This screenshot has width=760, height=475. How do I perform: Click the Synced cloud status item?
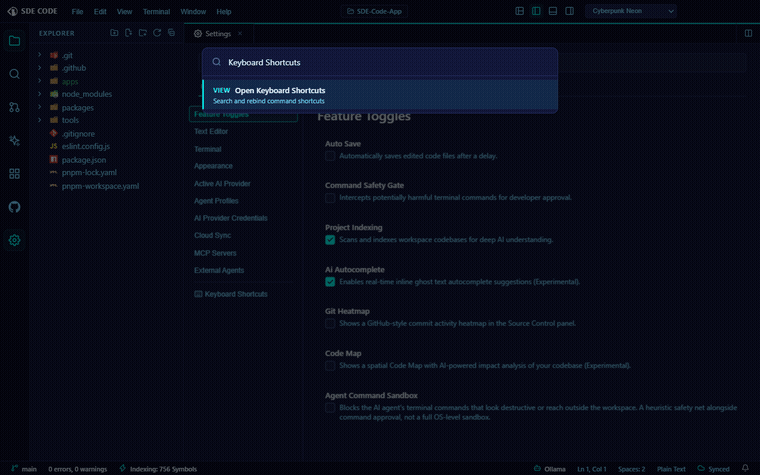[x=713, y=469]
